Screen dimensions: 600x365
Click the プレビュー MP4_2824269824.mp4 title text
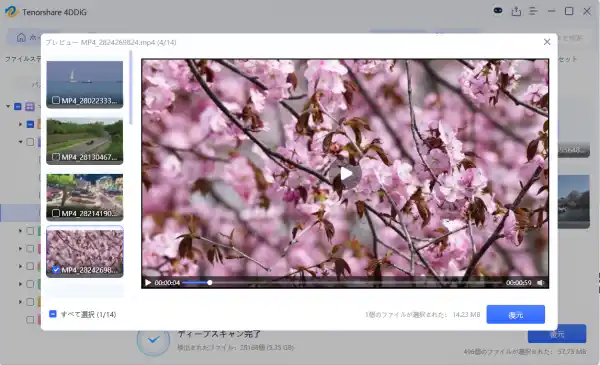[x=111, y=42]
